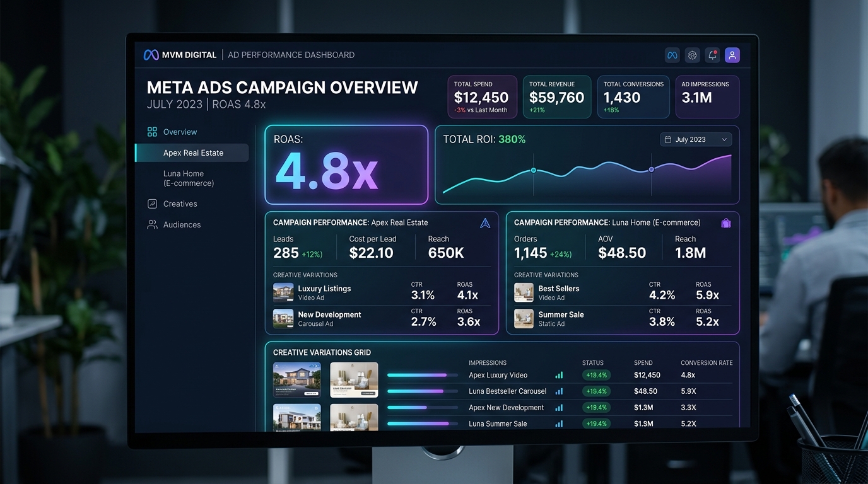Screen dimensions: 868x484
Task: Click the Best Sellers creative thumbnail
Action: pos(524,292)
